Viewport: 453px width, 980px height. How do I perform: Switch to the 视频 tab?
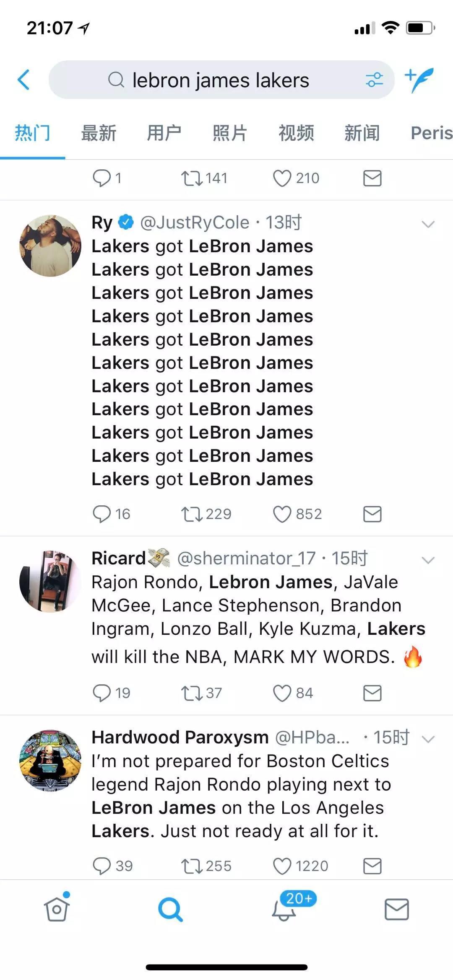pos(296,133)
